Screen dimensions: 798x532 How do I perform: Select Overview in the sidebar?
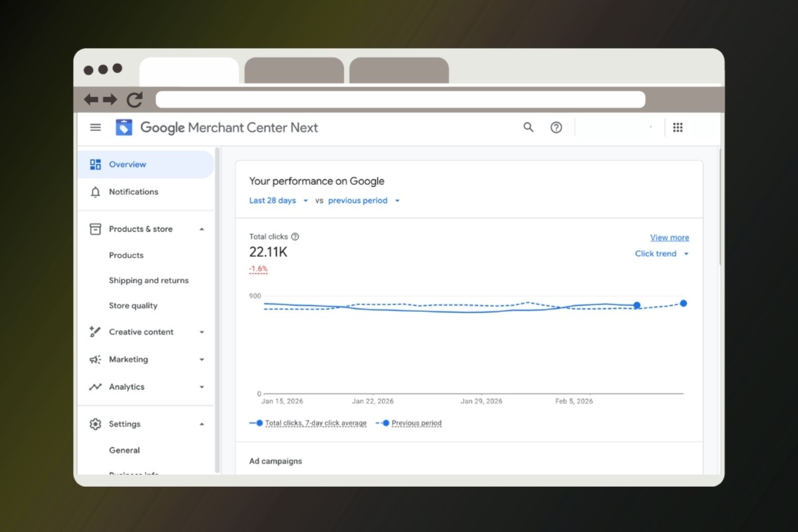(x=146, y=164)
